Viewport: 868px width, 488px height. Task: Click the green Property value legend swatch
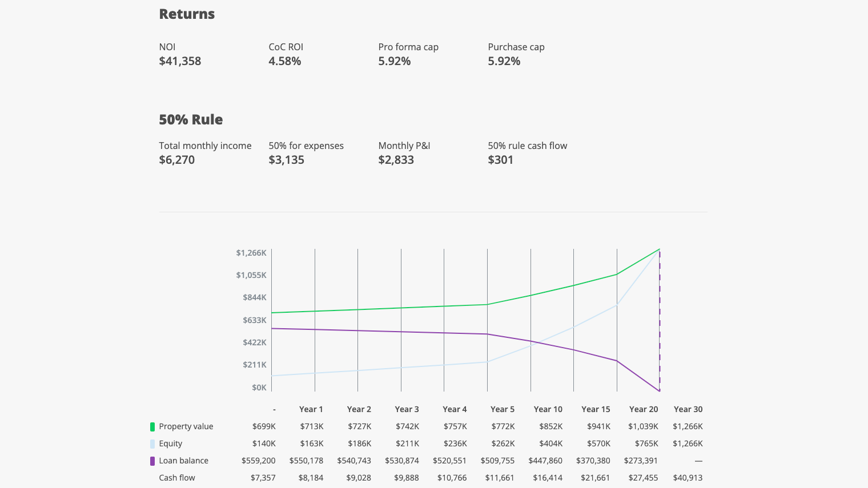tap(152, 426)
